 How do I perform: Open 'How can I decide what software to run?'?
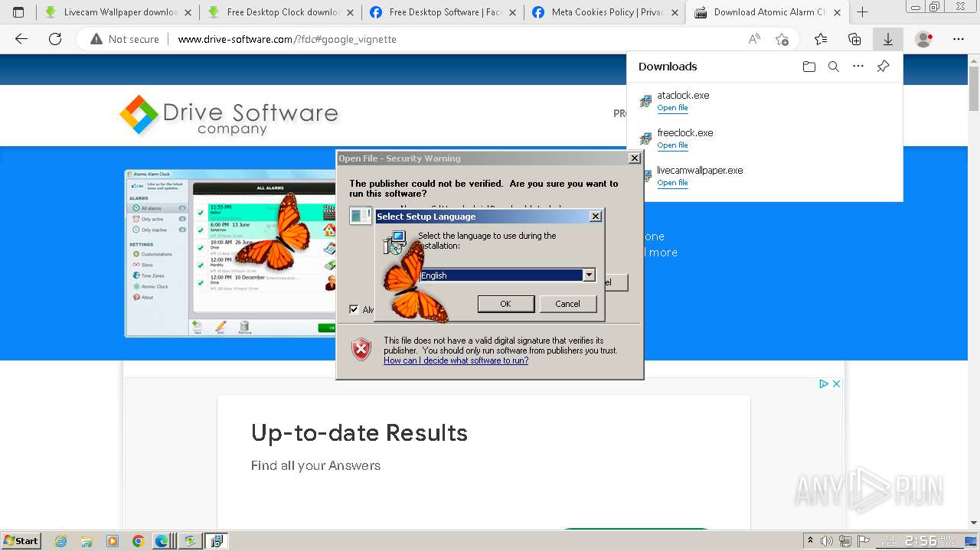click(456, 360)
